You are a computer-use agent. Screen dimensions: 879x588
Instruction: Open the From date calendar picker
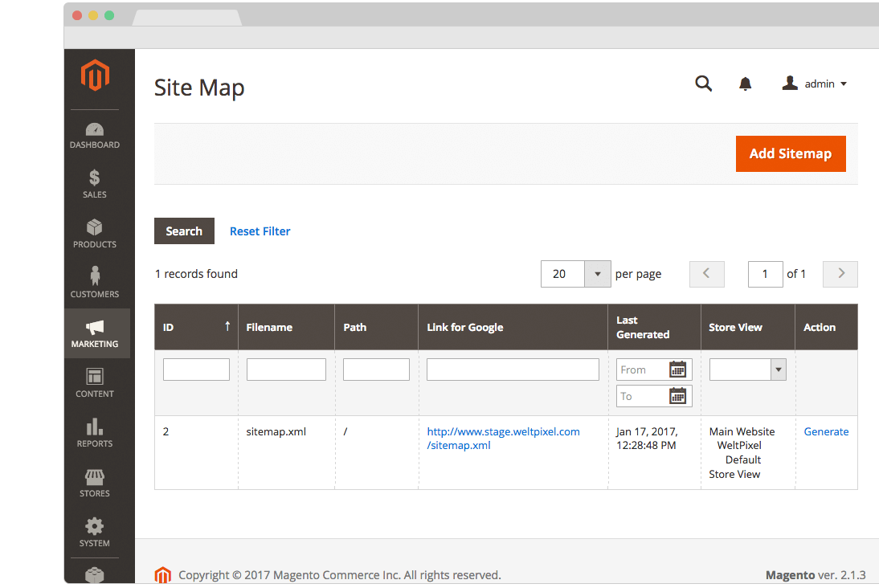[x=678, y=370]
